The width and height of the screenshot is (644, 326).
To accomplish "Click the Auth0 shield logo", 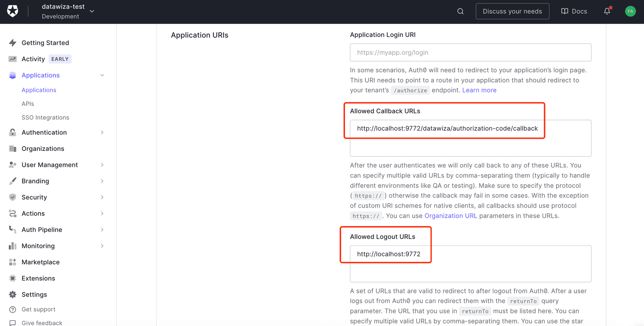I will pyautogui.click(x=13, y=11).
